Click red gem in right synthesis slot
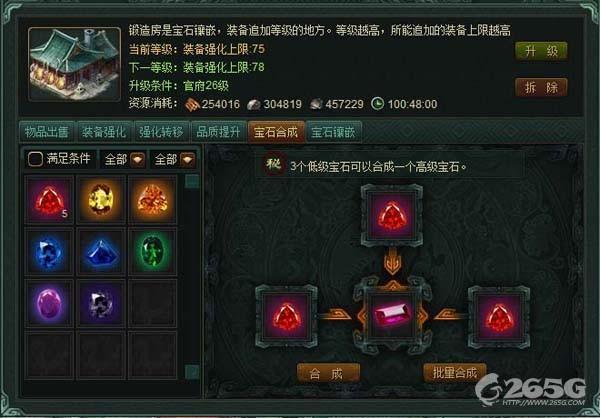Screen dimensions: 600x418 coord(499,317)
